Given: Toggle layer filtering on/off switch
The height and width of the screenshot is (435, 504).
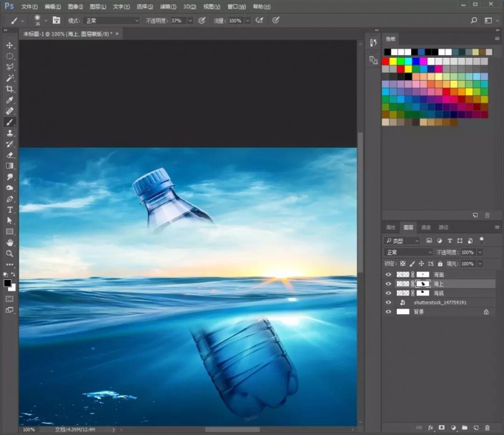Looking at the screenshot, I should (x=482, y=240).
